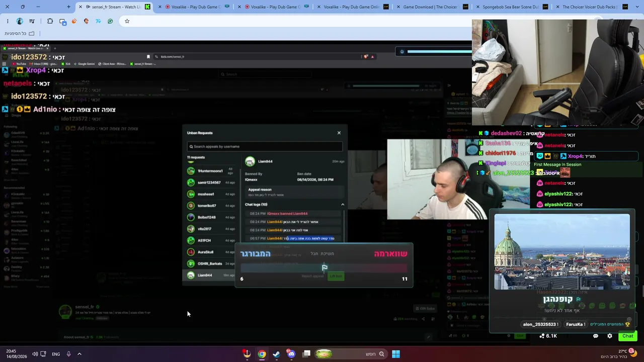Open the all bookmarks folder

tap(19, 33)
